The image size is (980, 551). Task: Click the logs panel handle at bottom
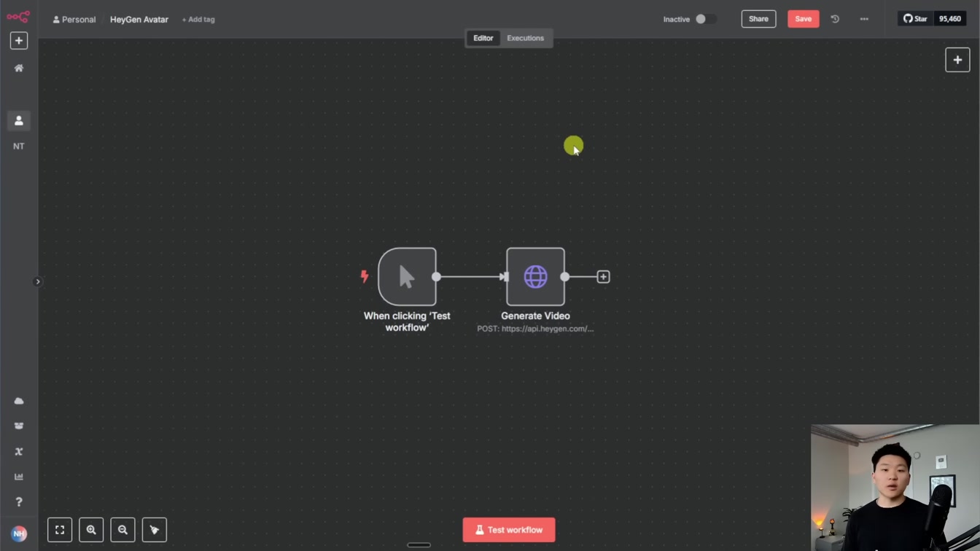coord(419,545)
